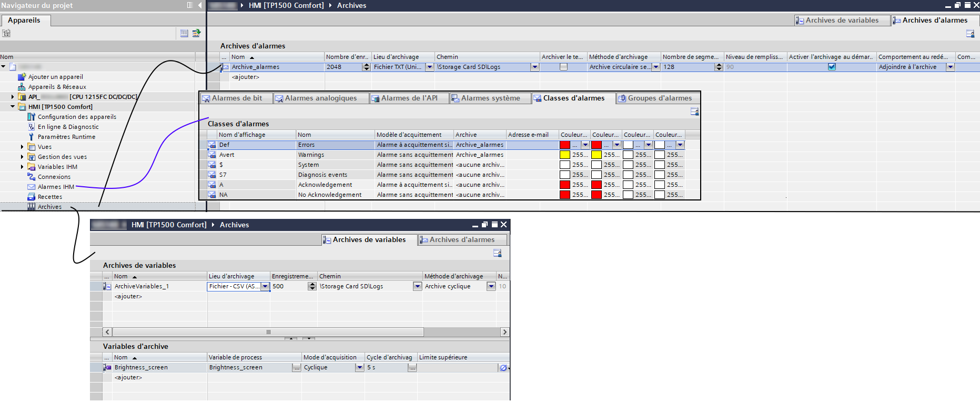Image resolution: width=980 pixels, height=402 pixels.
Task: Open Méthode d'archivage dropdown showing Archive cyclique
Action: (x=491, y=286)
